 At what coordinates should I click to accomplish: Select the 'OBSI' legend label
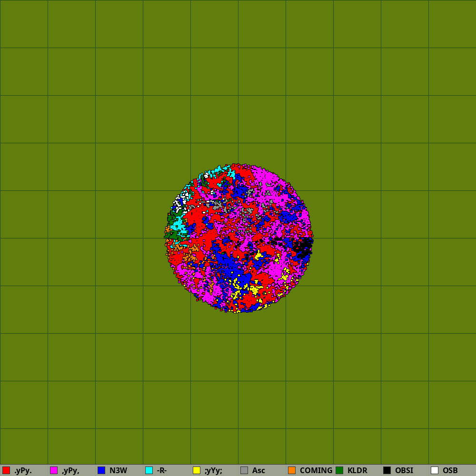point(404,470)
